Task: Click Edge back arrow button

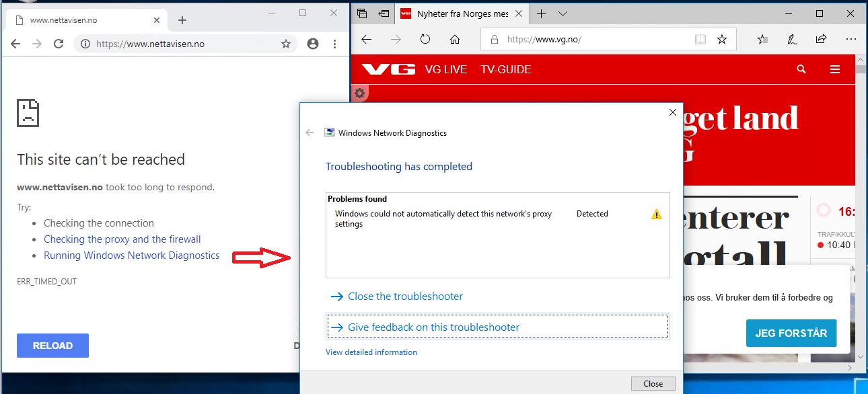Action: click(x=366, y=40)
